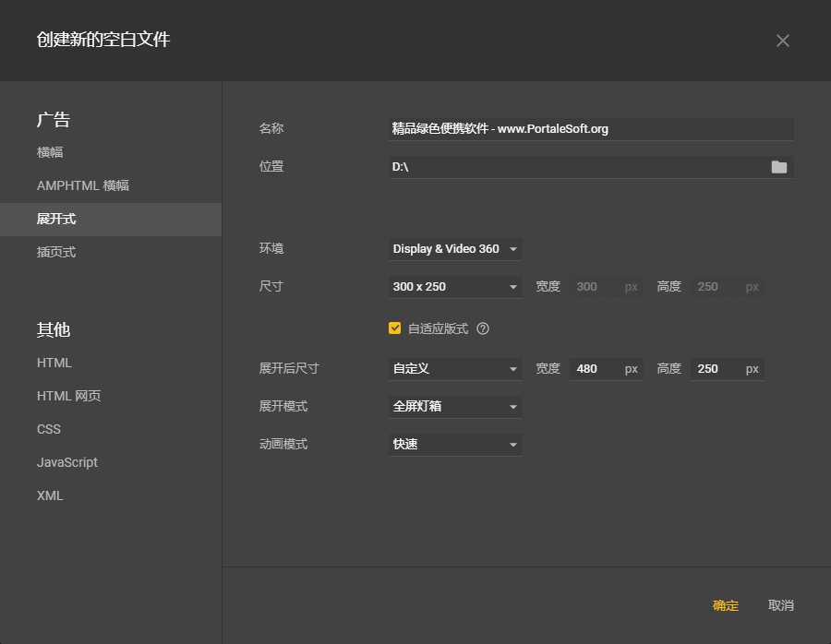
Task: Cancel the dialog with 取消
Action: click(781, 606)
